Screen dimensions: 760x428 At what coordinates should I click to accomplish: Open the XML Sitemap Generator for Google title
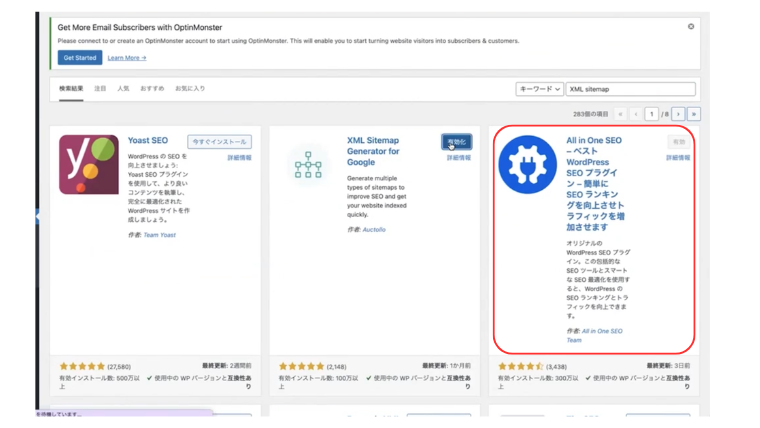point(373,151)
